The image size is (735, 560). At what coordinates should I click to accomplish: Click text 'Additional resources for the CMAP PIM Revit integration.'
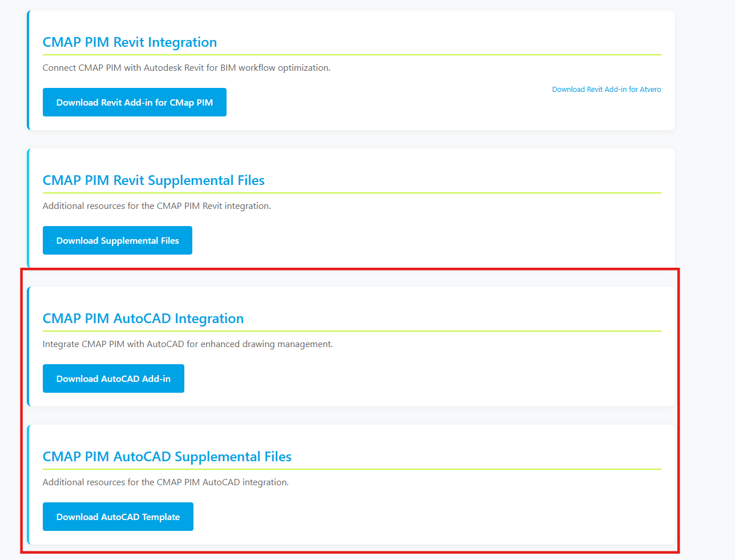[157, 206]
